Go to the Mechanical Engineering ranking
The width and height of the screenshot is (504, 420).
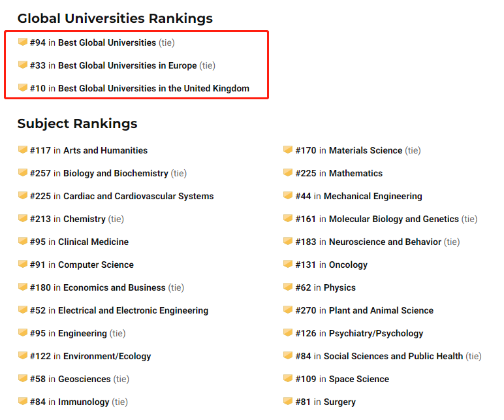point(373,196)
